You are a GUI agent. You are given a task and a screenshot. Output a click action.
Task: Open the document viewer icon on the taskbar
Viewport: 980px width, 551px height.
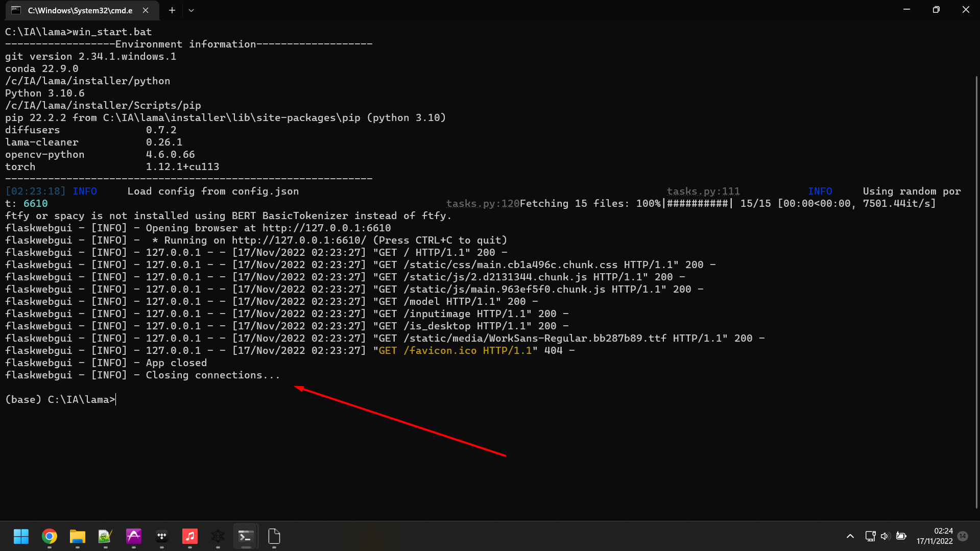[274, 537]
